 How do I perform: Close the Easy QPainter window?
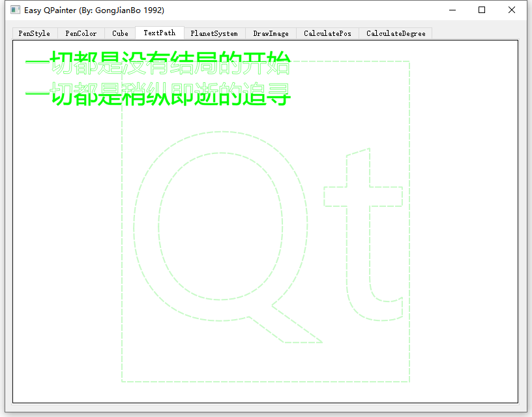point(512,10)
